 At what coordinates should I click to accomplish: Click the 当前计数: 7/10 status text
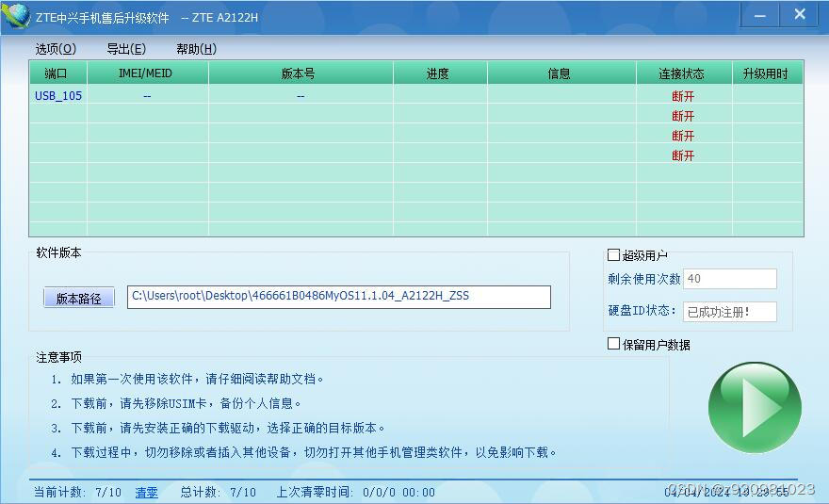coord(77,493)
